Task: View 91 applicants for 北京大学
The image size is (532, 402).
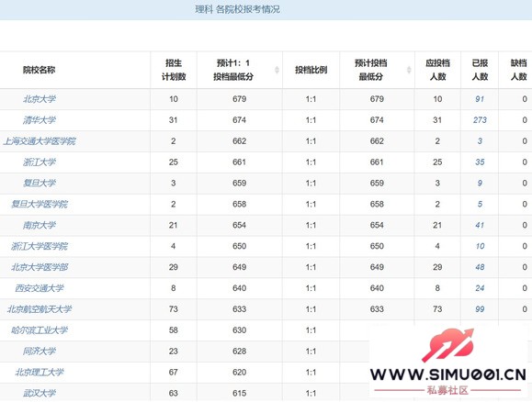Action: (480, 99)
